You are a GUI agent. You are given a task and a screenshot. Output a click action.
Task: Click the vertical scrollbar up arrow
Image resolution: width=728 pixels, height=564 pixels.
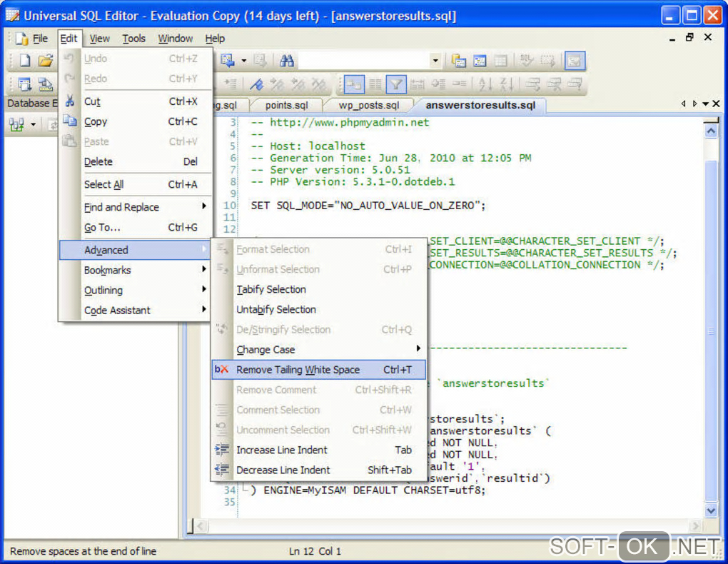coord(711,131)
